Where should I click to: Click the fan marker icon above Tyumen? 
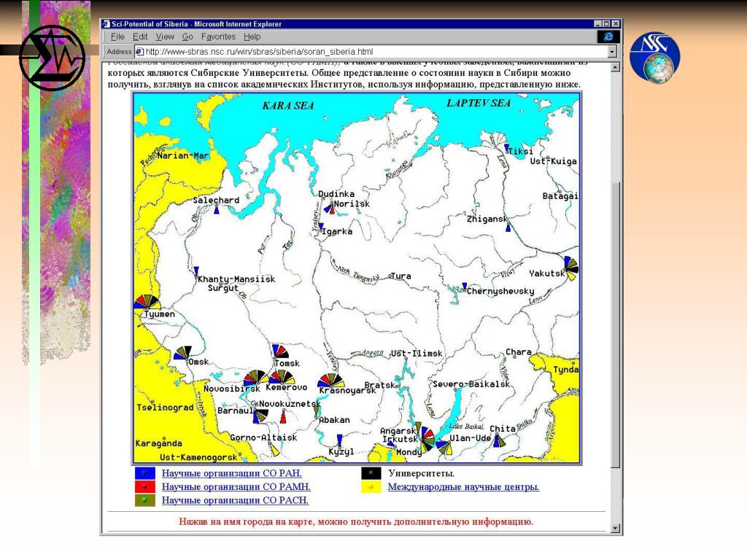click(x=147, y=302)
